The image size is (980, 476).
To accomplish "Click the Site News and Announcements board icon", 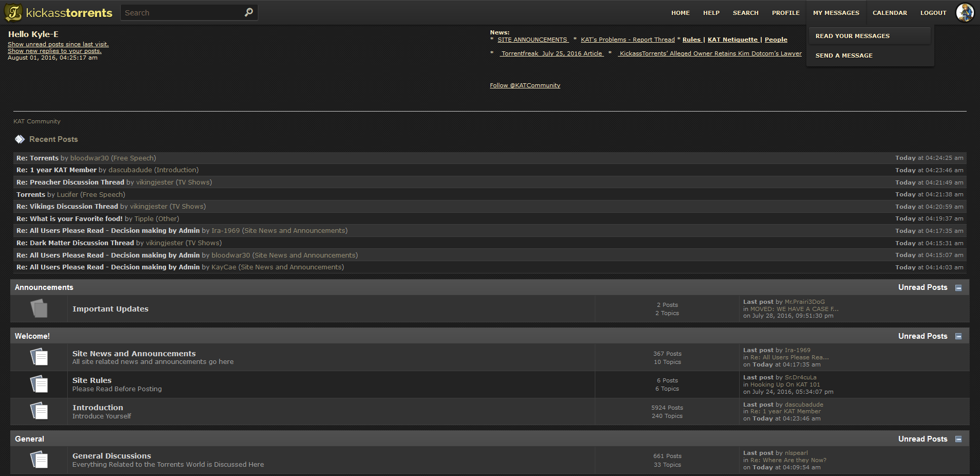I will pyautogui.click(x=39, y=357).
